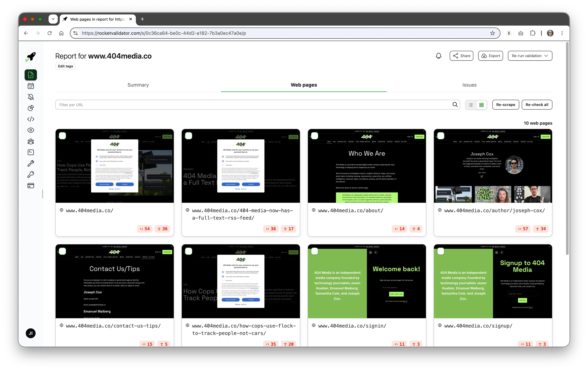Go to browser home page
The width and height of the screenshot is (588, 371).
click(x=61, y=33)
